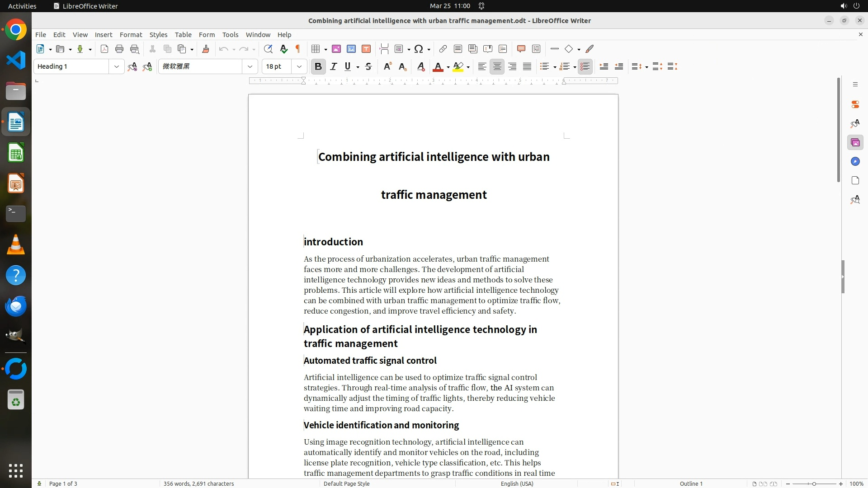The height and width of the screenshot is (488, 868).
Task: Expand the font size dropdown 18 pt
Action: [299, 66]
